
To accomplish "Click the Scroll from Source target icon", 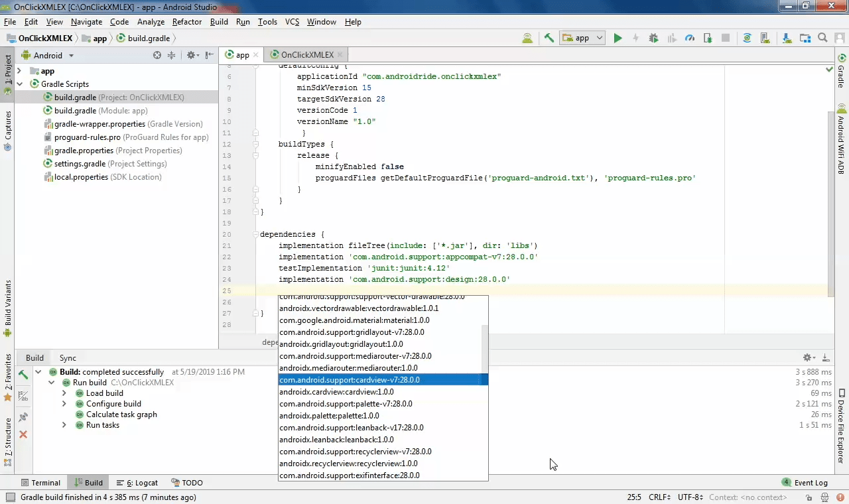I will pos(157,56).
